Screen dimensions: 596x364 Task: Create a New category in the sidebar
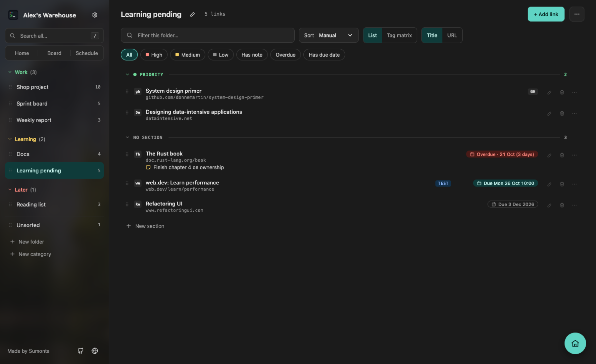31,254
